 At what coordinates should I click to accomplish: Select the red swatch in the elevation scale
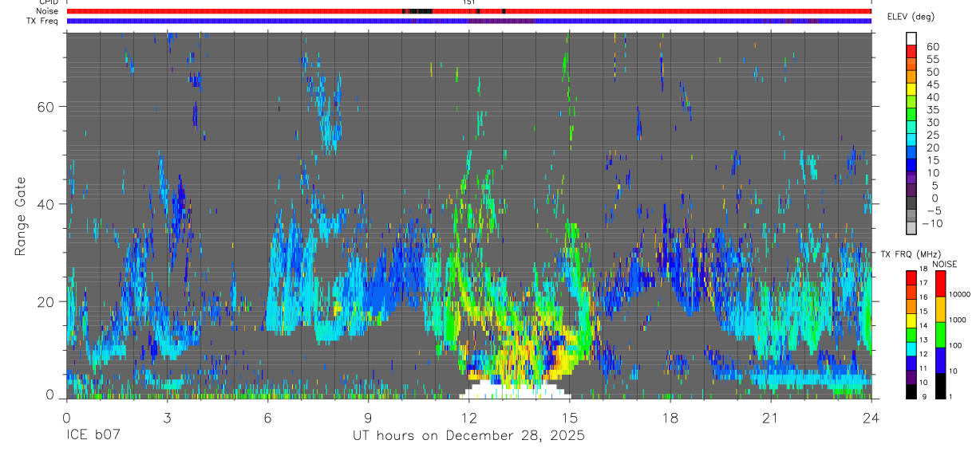(x=911, y=51)
